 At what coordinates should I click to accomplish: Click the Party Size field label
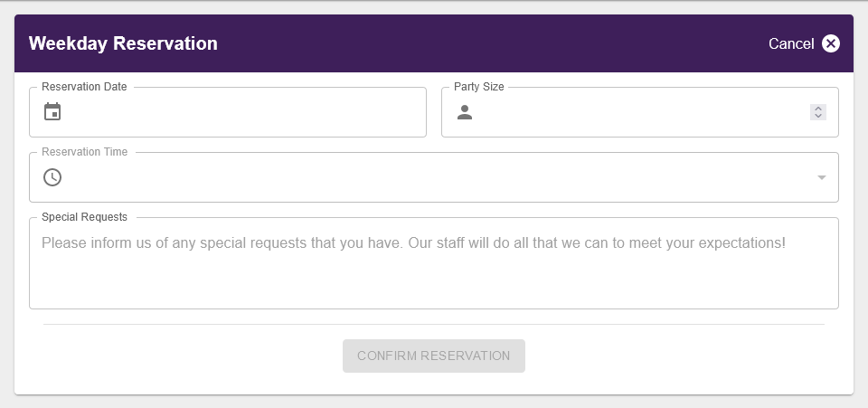(479, 87)
